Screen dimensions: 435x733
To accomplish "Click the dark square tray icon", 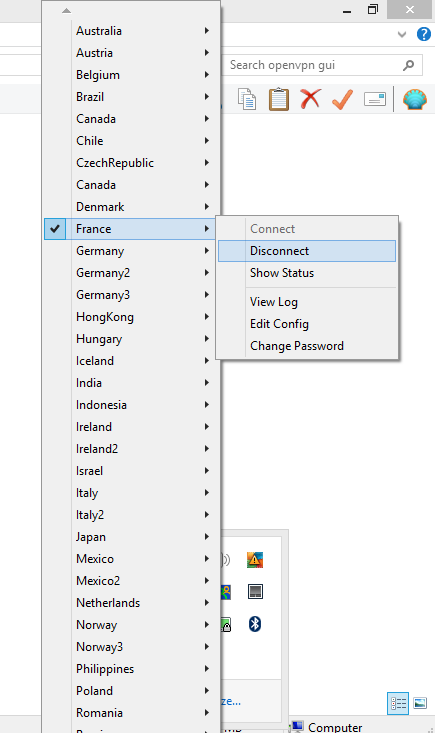I will tap(255, 591).
